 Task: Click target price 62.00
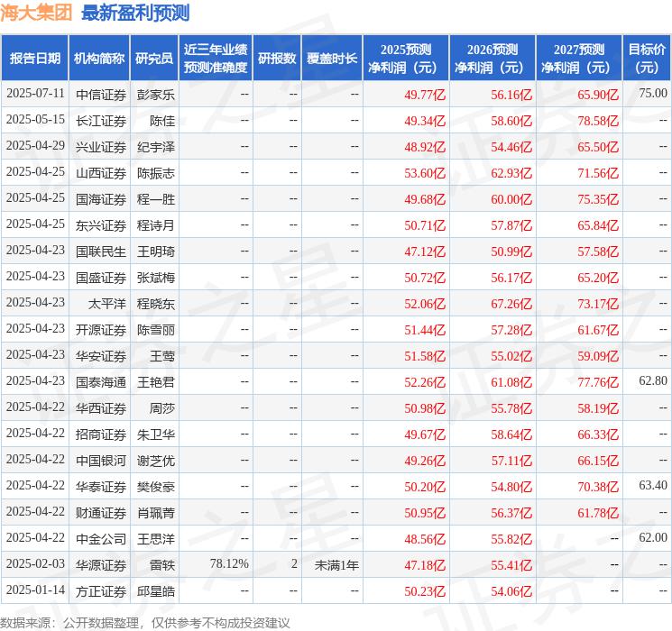pyautogui.click(x=653, y=537)
